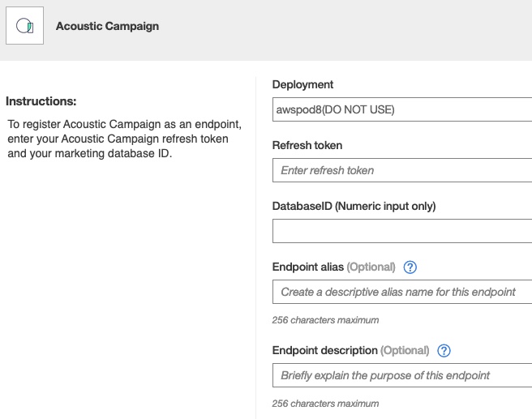Open help for Endpoint description

[x=444, y=351]
